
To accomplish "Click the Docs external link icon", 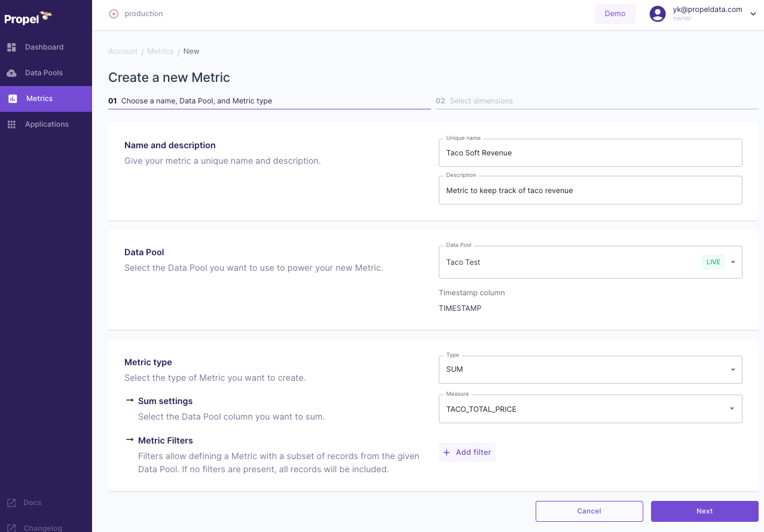I will [11, 503].
